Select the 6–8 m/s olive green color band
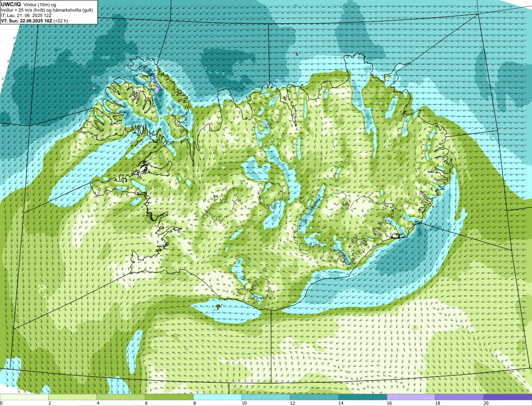 click(169, 397)
